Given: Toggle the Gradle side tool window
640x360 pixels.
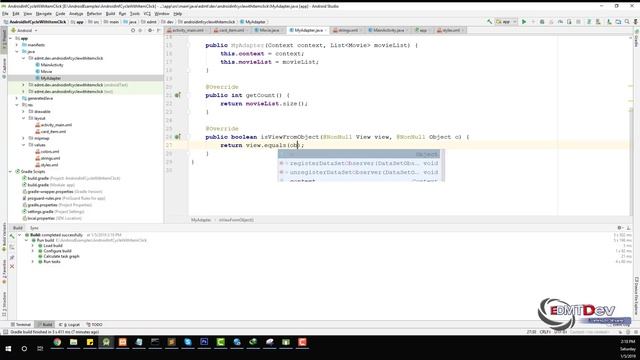Looking at the screenshot, I should (636, 38).
